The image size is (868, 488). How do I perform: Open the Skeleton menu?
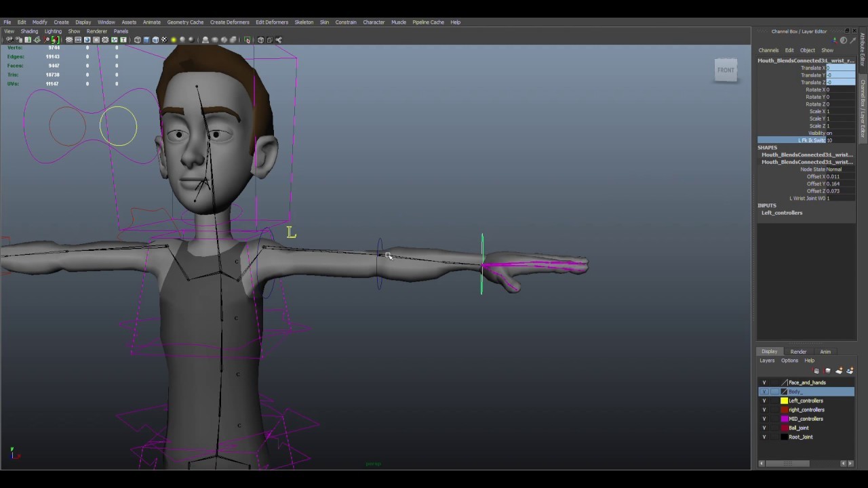303,22
